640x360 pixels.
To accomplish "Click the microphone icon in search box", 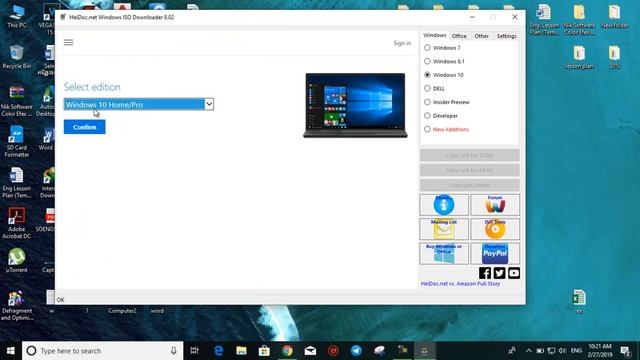I will 173,351.
